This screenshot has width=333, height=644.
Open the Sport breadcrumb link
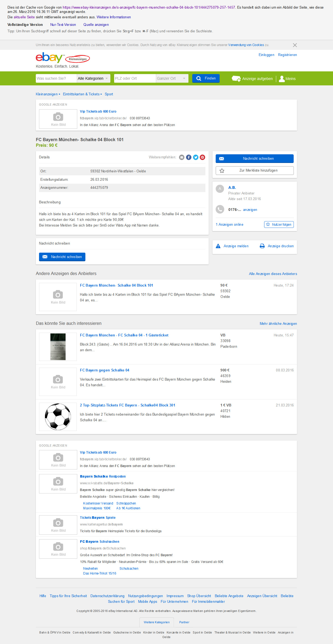click(109, 94)
